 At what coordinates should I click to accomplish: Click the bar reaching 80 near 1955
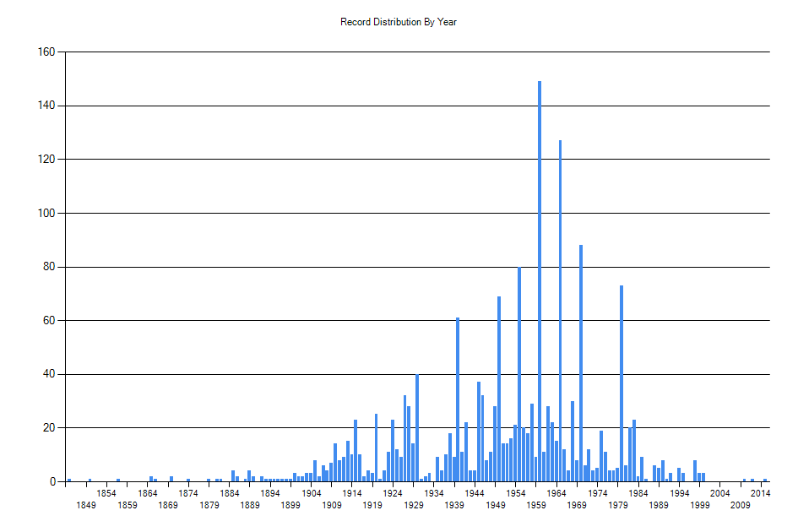click(519, 374)
